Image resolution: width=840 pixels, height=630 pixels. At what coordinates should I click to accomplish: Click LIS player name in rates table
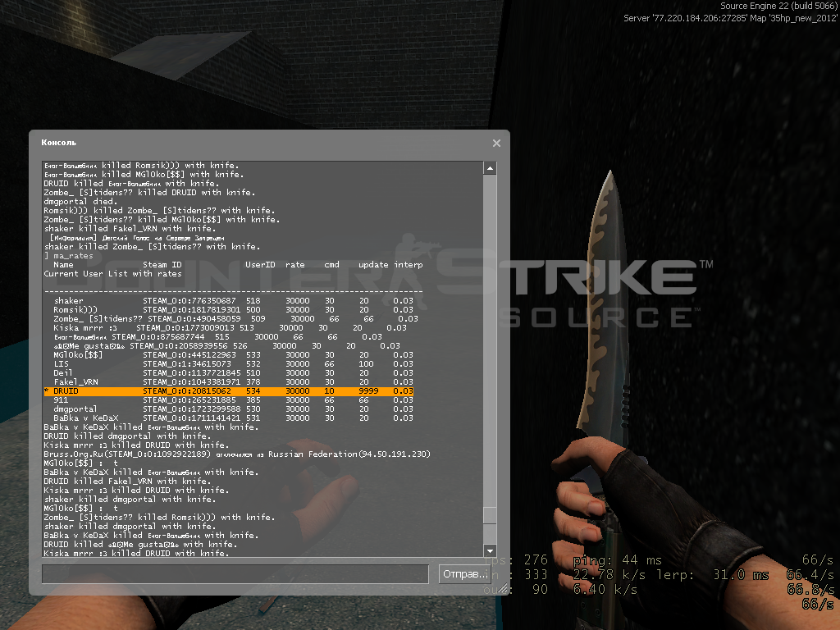[x=61, y=363]
